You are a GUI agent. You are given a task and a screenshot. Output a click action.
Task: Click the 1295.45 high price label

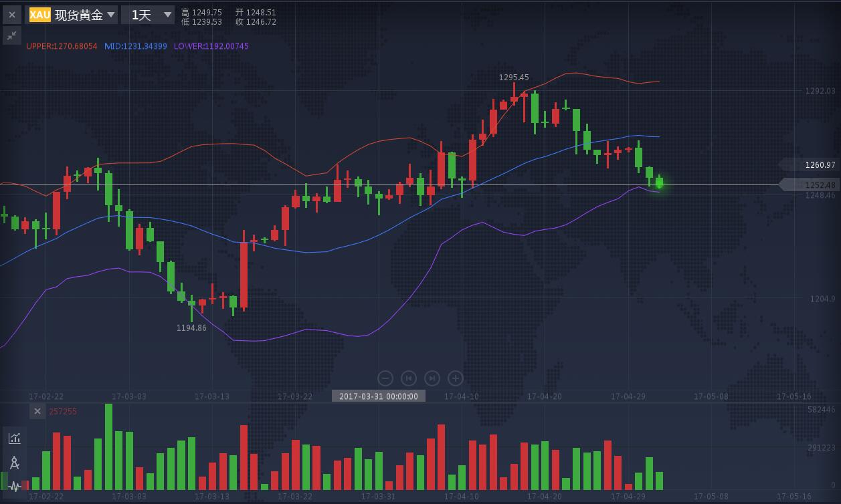(x=514, y=78)
